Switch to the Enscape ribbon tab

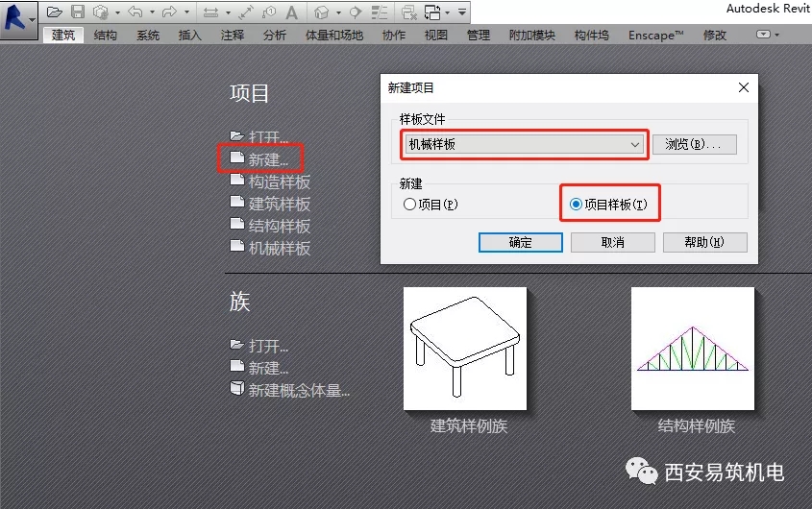(x=656, y=35)
